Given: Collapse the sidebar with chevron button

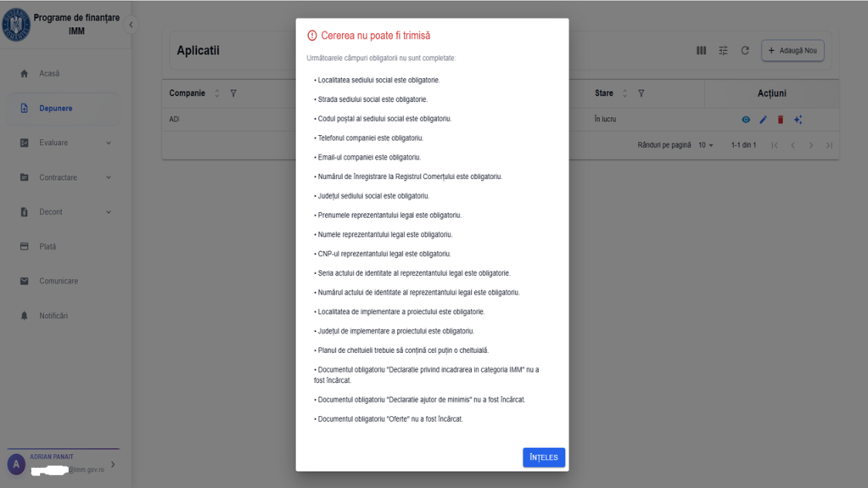Looking at the screenshot, I should [x=131, y=25].
